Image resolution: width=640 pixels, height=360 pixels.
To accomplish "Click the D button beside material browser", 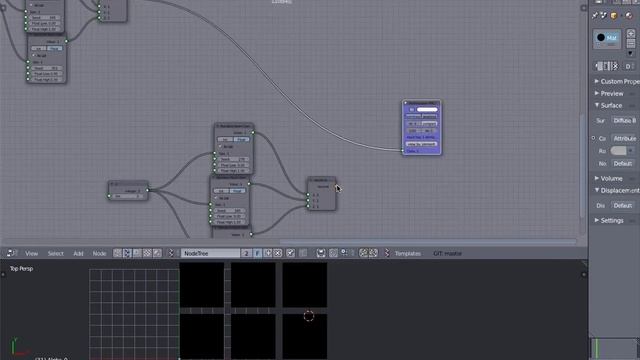I will [629, 66].
